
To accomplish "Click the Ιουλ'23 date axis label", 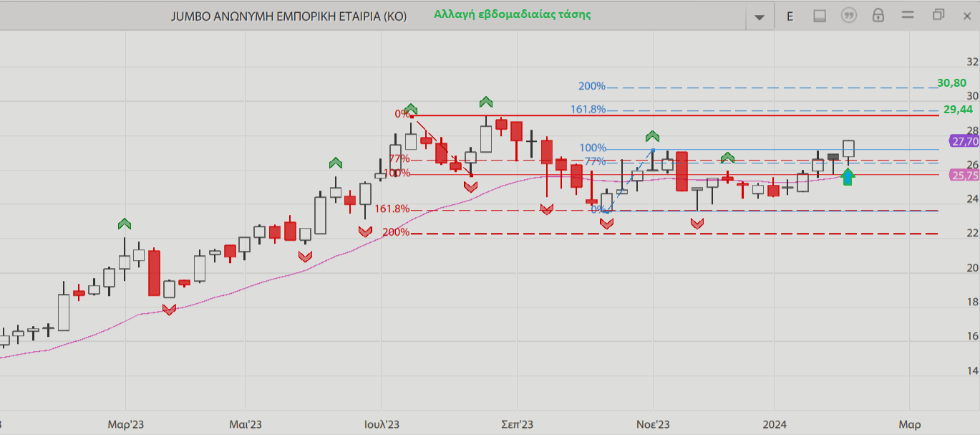I will click(x=382, y=424).
